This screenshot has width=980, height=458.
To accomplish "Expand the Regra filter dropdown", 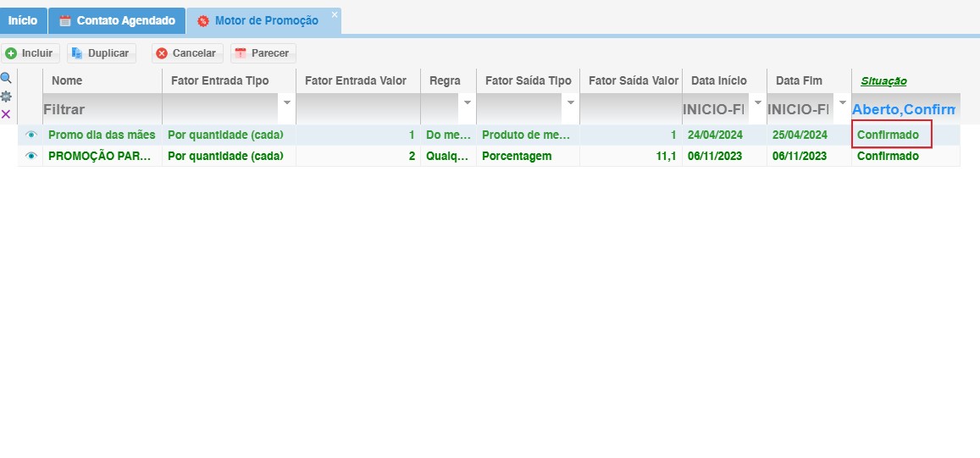I will tap(467, 103).
